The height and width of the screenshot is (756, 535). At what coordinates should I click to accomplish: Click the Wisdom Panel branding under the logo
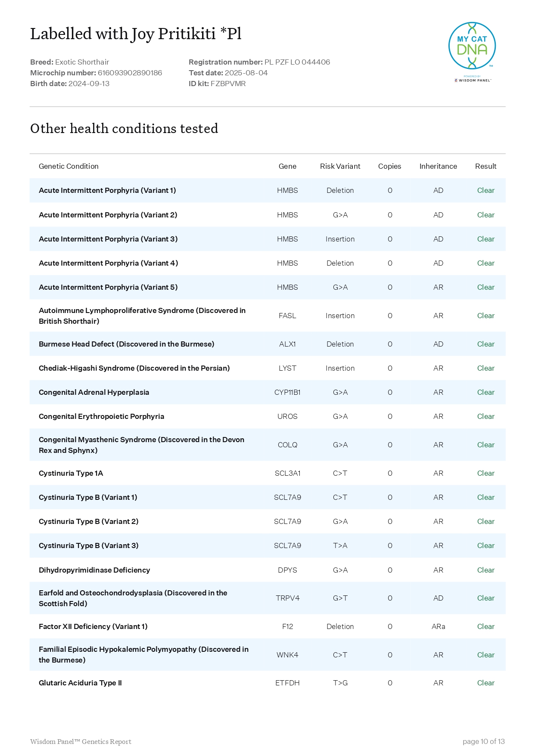473,80
